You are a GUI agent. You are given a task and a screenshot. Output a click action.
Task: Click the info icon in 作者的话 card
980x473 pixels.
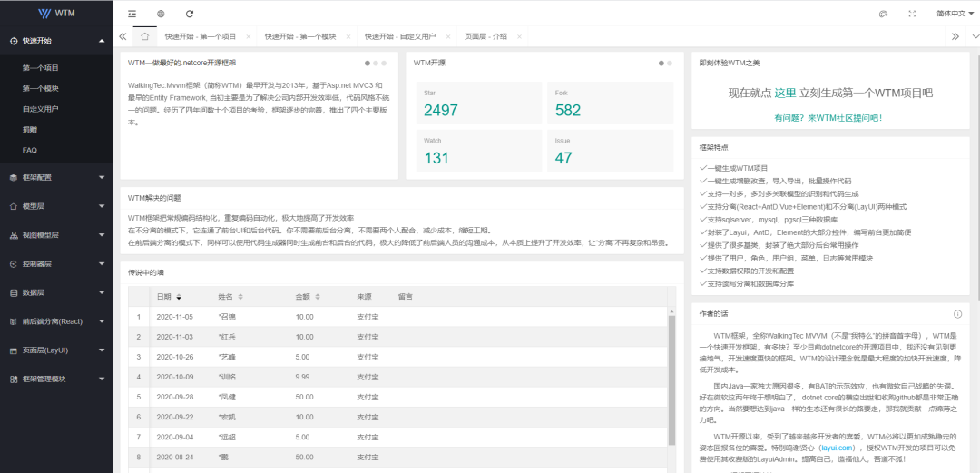tap(957, 313)
